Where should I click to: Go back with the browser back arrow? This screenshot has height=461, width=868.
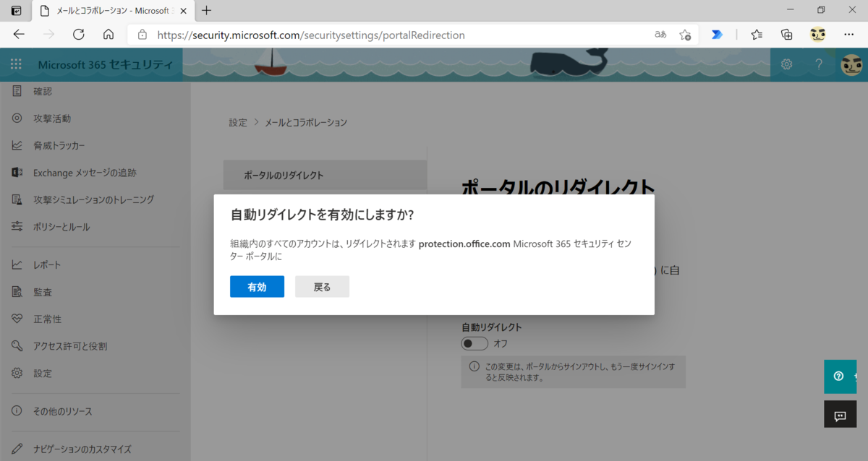coord(19,34)
